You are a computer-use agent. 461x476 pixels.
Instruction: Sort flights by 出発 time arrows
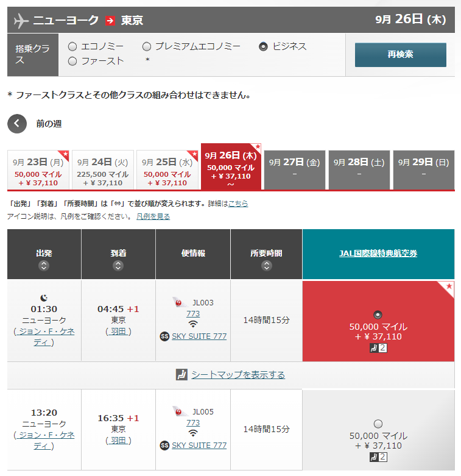[x=44, y=266]
